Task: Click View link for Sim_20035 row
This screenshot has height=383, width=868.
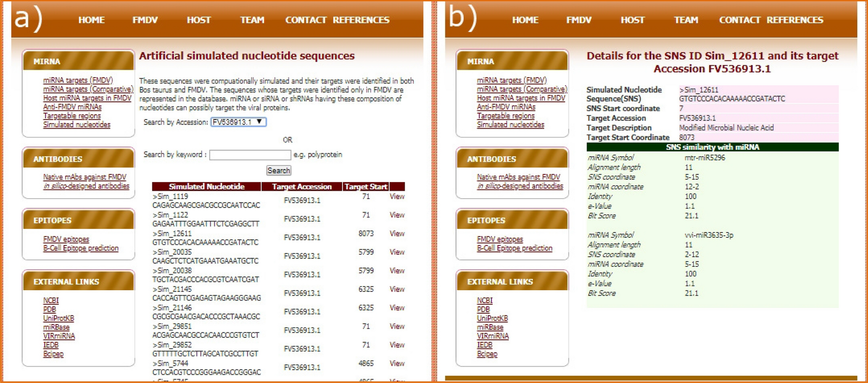Action: pos(397,253)
